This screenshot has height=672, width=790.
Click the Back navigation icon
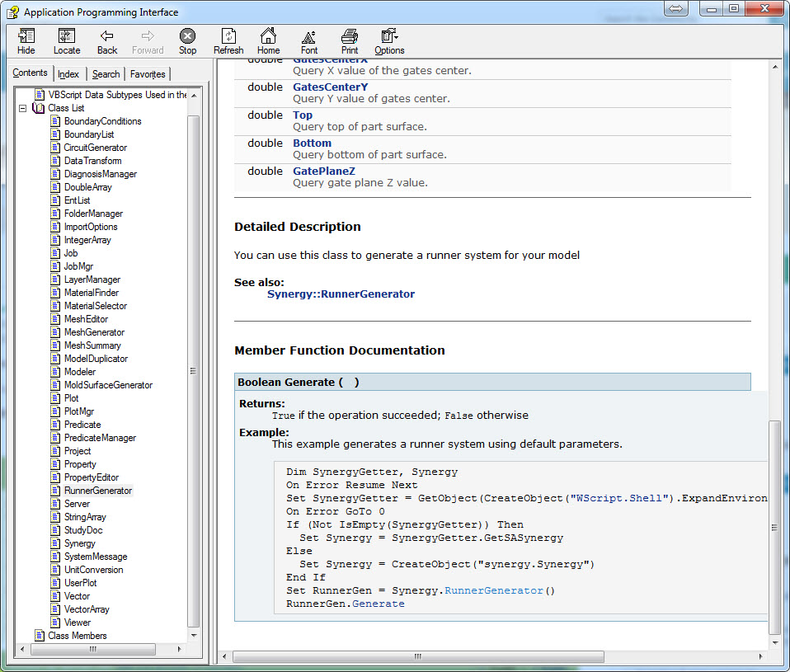pyautogui.click(x=106, y=40)
